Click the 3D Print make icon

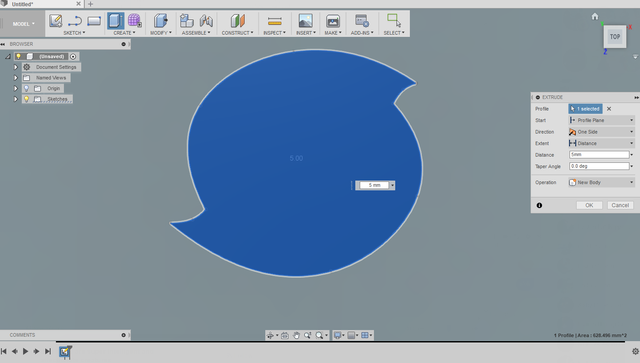pos(333,20)
